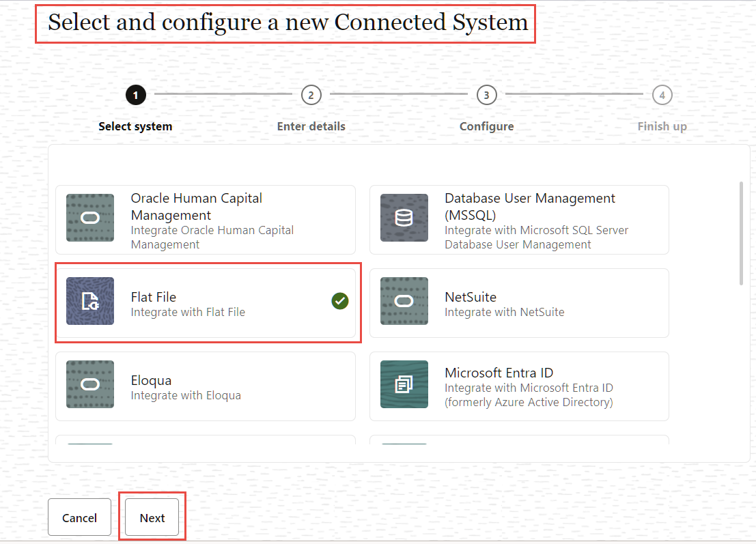Image resolution: width=756 pixels, height=544 pixels.
Task: Go to step 3 circle
Action: pyautogui.click(x=486, y=95)
